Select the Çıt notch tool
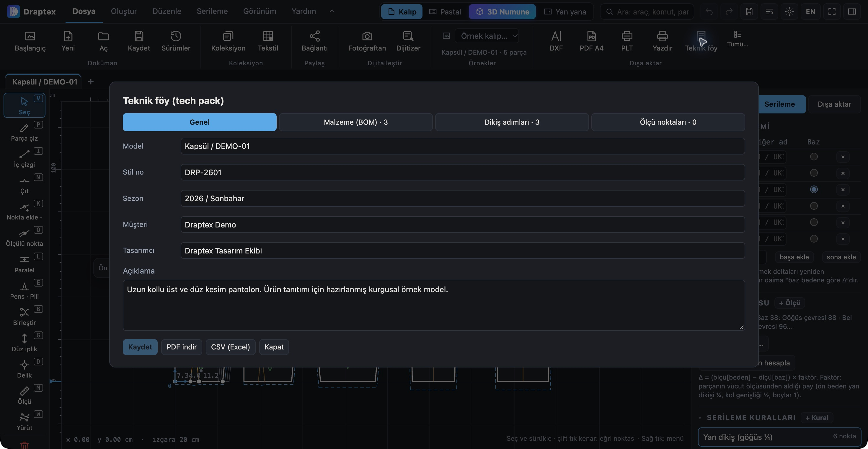 (x=24, y=184)
